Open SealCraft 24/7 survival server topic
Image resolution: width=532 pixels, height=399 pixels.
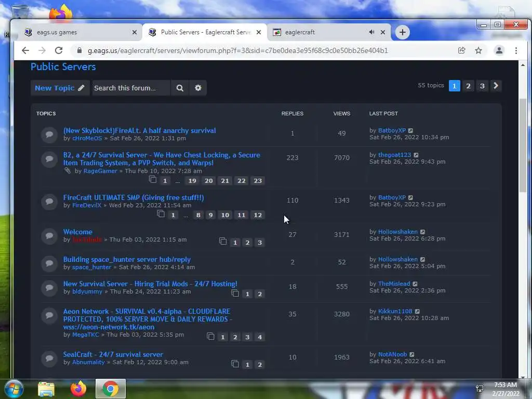pos(113,354)
